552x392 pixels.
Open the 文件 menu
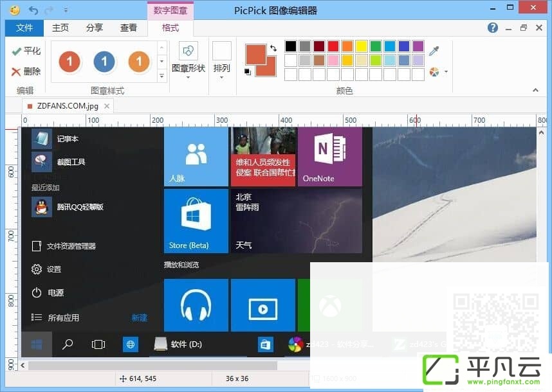[24, 28]
